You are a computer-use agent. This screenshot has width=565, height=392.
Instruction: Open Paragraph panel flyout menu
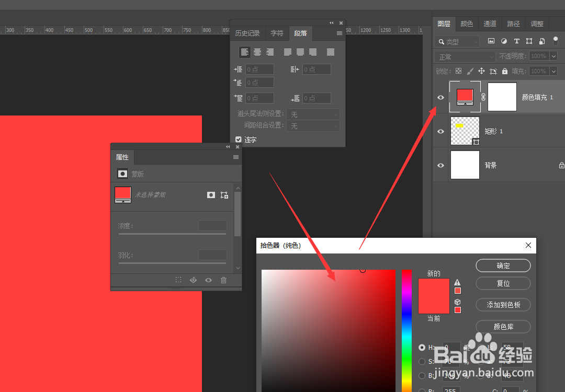point(339,33)
